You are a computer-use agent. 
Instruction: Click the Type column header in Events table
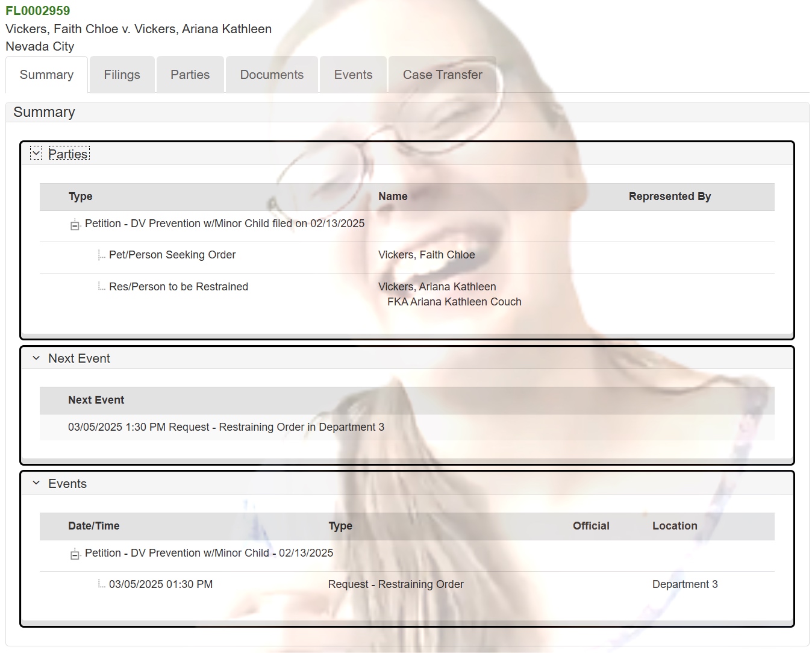point(340,526)
